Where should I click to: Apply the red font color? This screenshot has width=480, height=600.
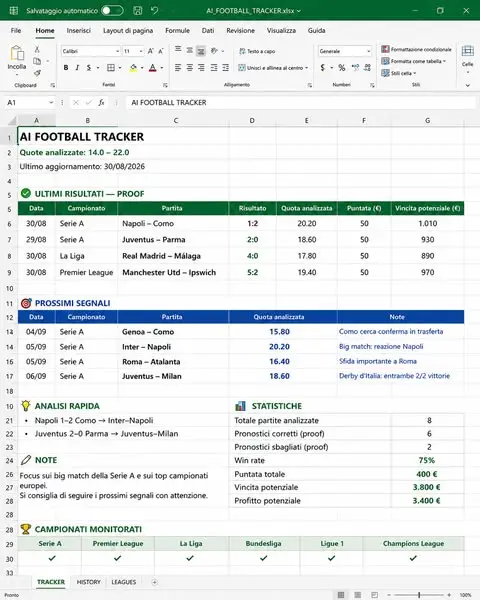[153, 68]
